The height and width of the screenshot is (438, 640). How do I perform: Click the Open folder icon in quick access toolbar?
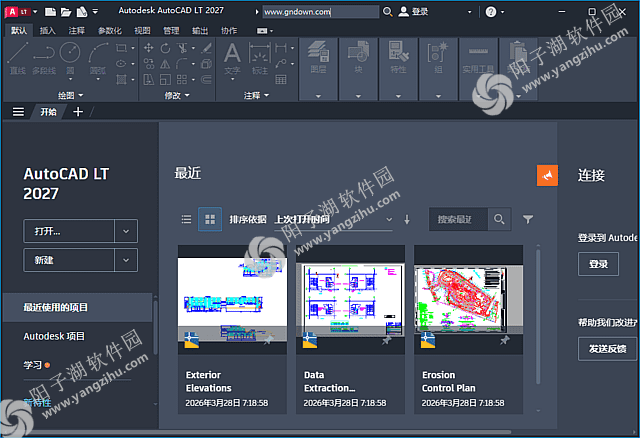click(x=66, y=12)
